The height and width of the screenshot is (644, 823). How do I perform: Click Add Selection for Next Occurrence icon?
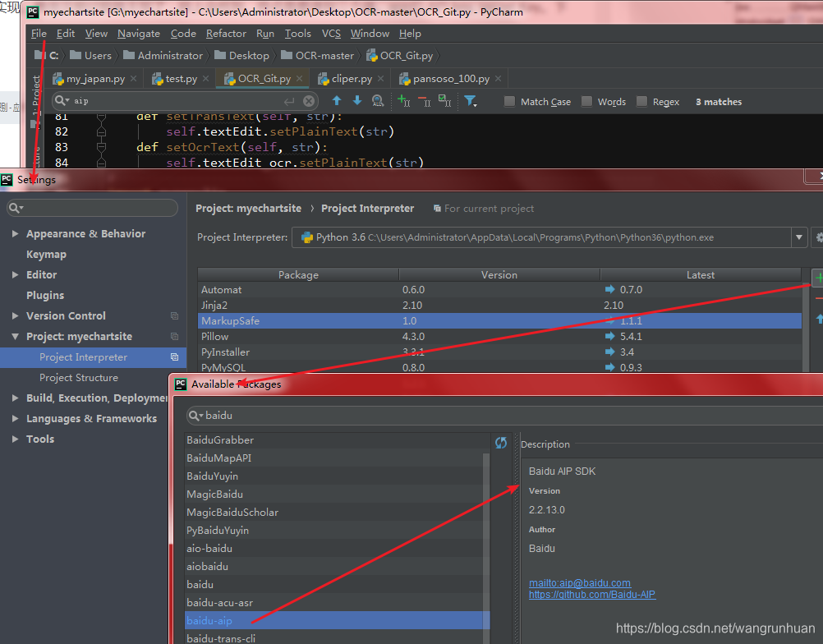point(403,101)
